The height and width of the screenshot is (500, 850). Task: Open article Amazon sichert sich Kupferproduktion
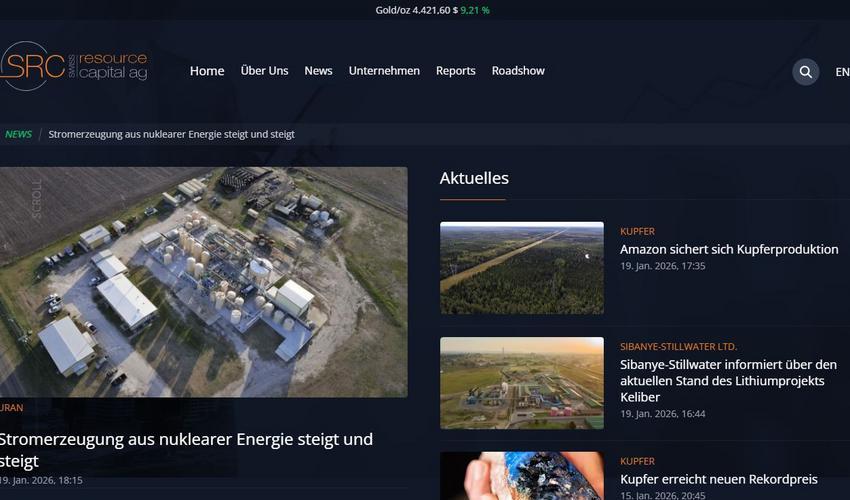click(x=729, y=249)
